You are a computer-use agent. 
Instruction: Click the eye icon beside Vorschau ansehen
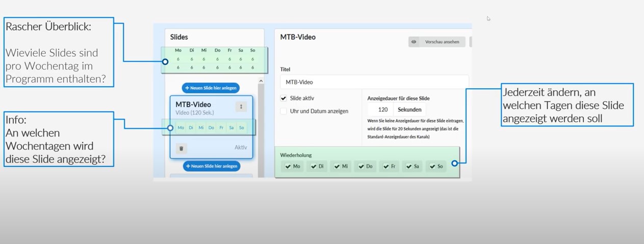click(x=414, y=42)
